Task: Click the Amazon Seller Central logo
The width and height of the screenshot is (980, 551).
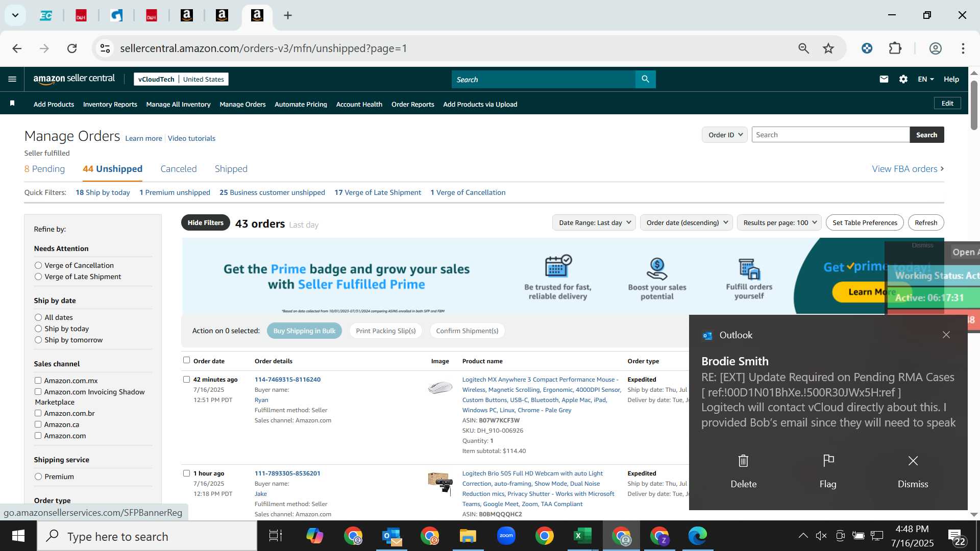Action: pos(74,79)
